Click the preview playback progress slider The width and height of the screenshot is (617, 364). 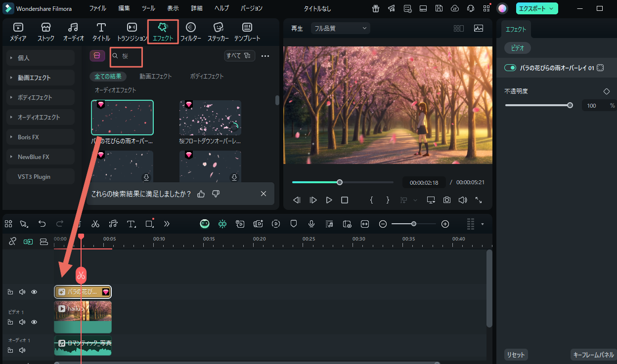[x=343, y=182]
